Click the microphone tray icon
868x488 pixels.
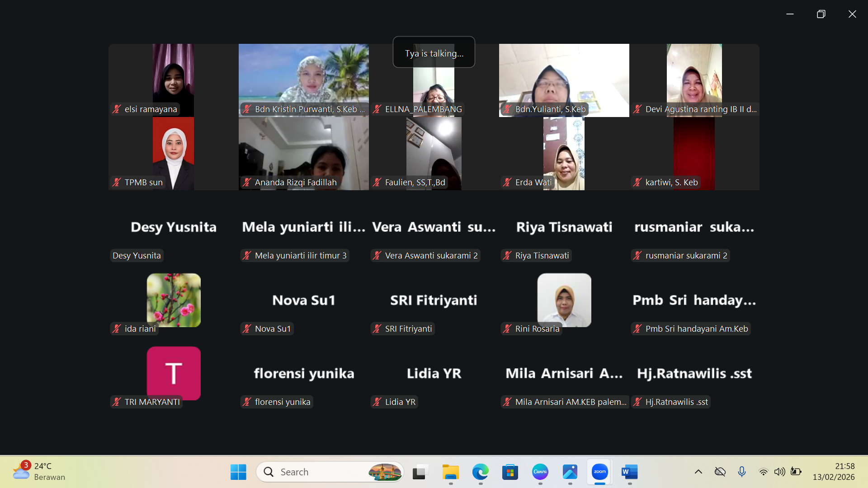pyautogui.click(x=741, y=472)
